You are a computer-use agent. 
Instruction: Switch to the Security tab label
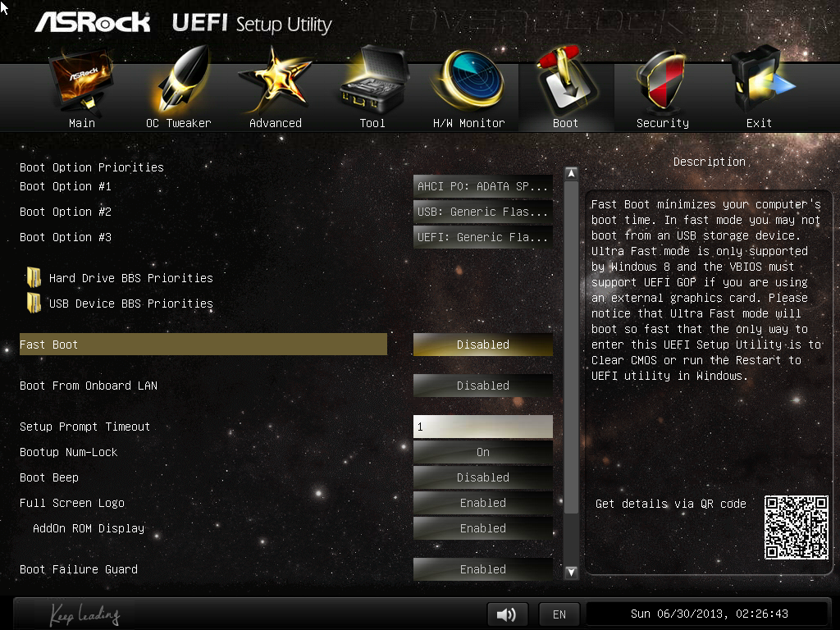pyautogui.click(x=663, y=123)
